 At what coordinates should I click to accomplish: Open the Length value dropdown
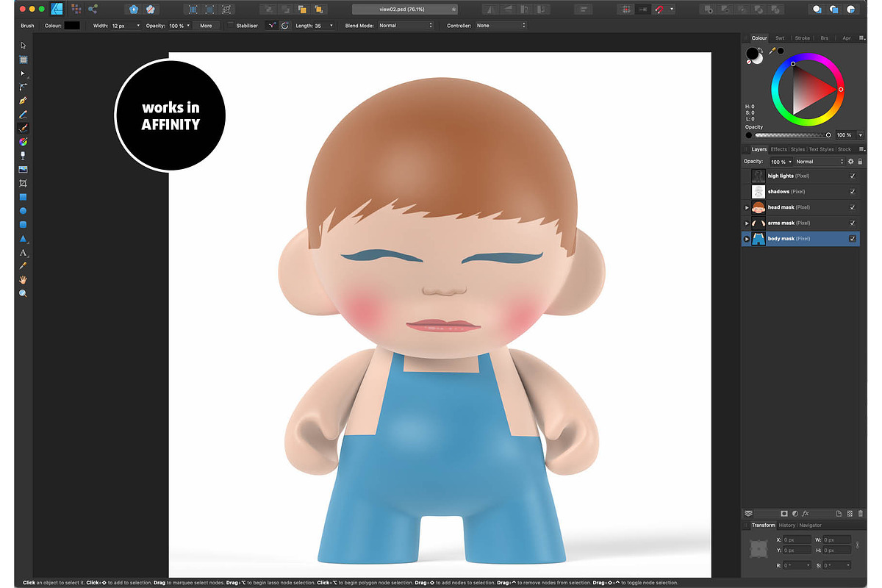(x=331, y=26)
